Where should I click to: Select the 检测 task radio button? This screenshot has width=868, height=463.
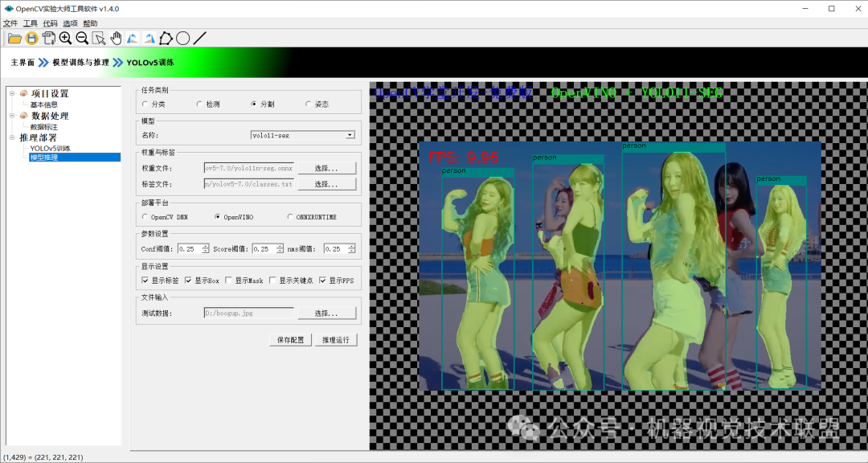[199, 104]
